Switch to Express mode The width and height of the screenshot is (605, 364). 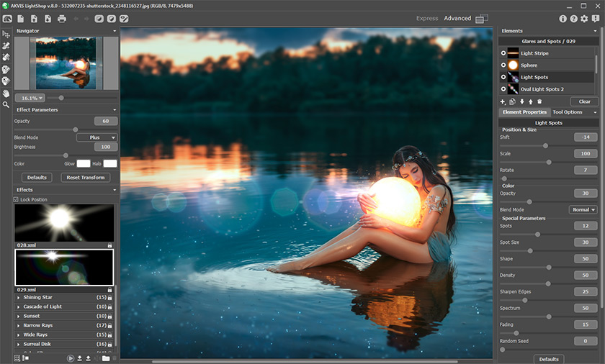426,19
